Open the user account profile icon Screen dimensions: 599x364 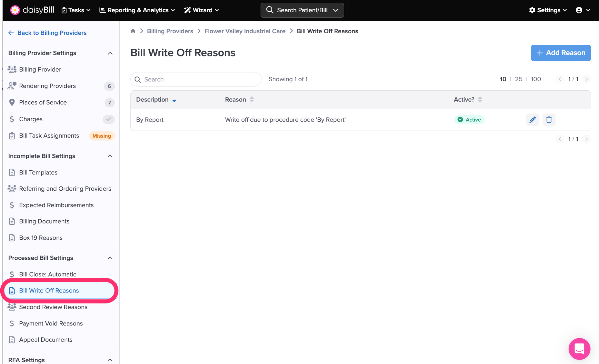click(579, 10)
